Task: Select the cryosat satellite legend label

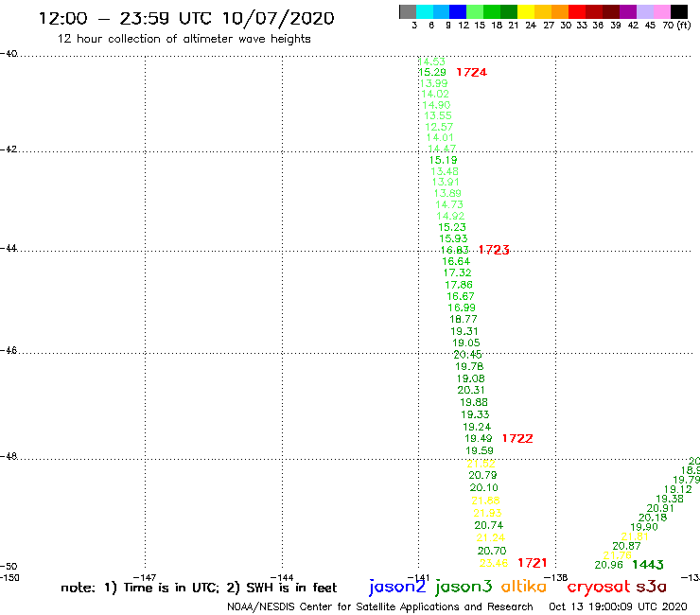Action: tap(598, 588)
